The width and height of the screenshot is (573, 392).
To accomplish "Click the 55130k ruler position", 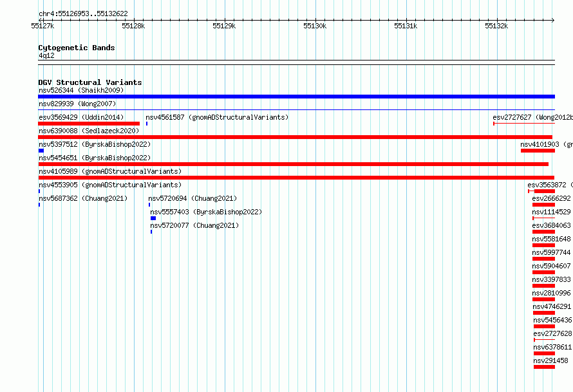I will (315, 26).
